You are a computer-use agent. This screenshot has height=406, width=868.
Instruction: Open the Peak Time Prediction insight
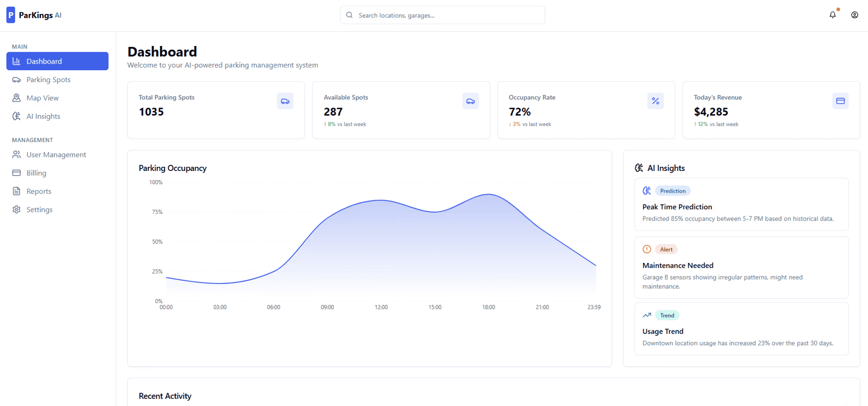pyautogui.click(x=741, y=204)
